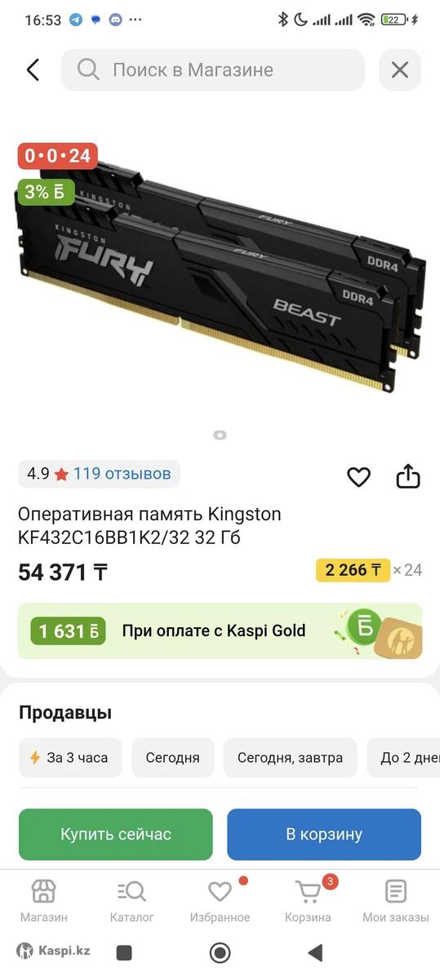This screenshot has height=980, width=440.
Task: Open Избранное in bottom navigation
Action: (220, 901)
